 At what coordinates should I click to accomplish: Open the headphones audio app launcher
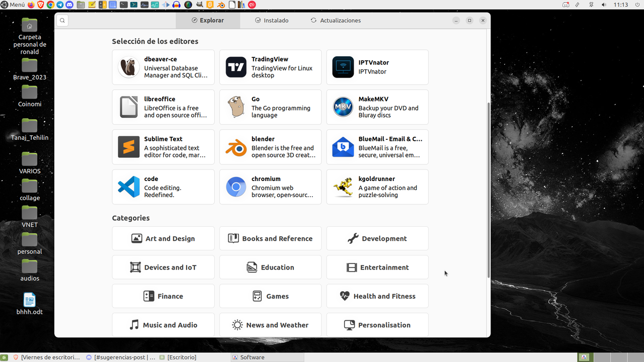point(177,5)
